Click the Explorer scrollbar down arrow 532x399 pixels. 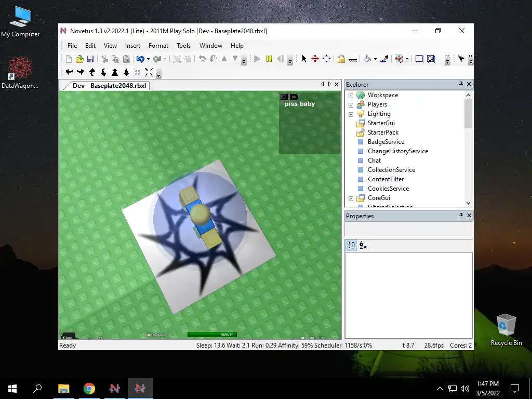point(468,203)
